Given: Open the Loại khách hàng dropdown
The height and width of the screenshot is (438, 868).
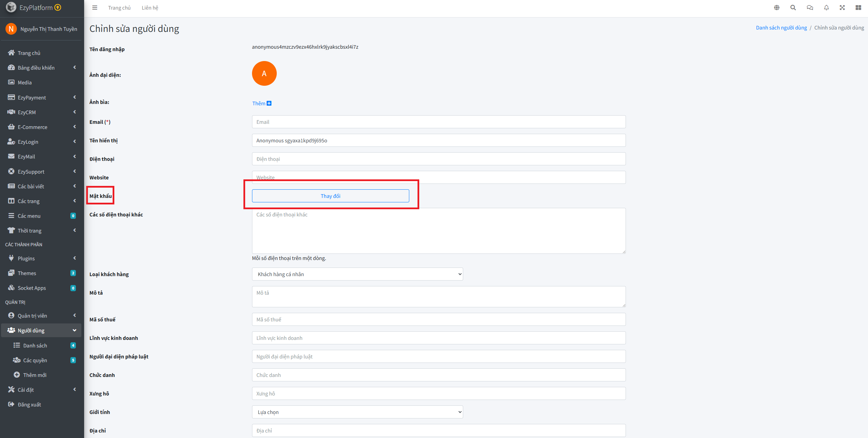Looking at the screenshot, I should pos(357,274).
